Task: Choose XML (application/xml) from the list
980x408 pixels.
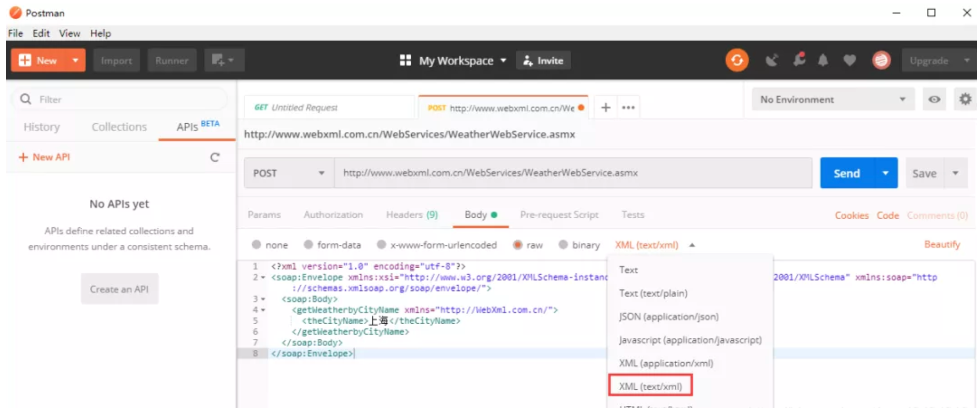Action: click(690, 363)
